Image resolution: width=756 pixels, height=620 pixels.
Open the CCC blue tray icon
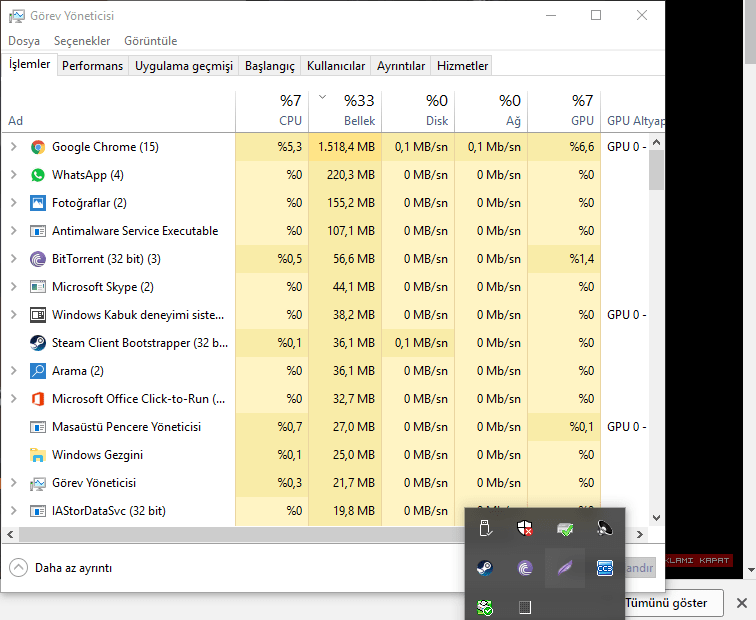click(605, 568)
